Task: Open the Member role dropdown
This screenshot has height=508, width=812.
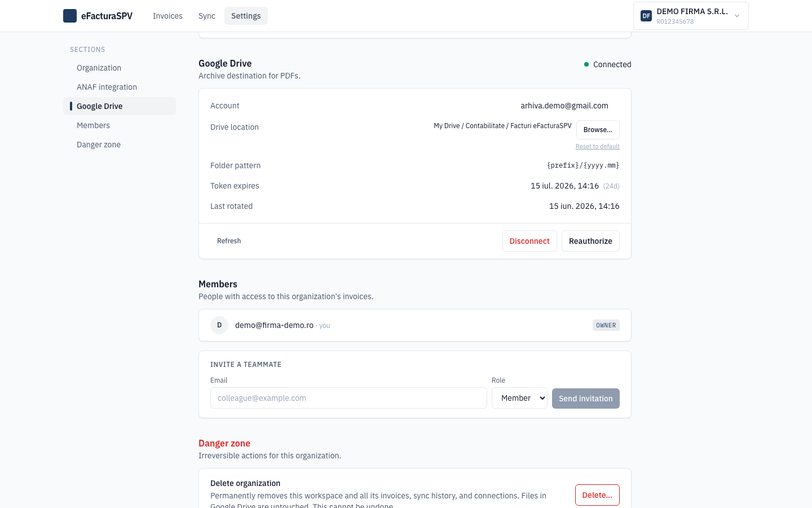Action: point(519,398)
